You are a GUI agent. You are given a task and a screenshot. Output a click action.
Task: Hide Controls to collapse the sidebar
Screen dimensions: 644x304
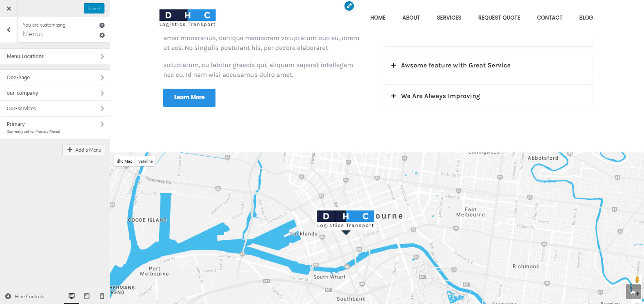click(24, 297)
